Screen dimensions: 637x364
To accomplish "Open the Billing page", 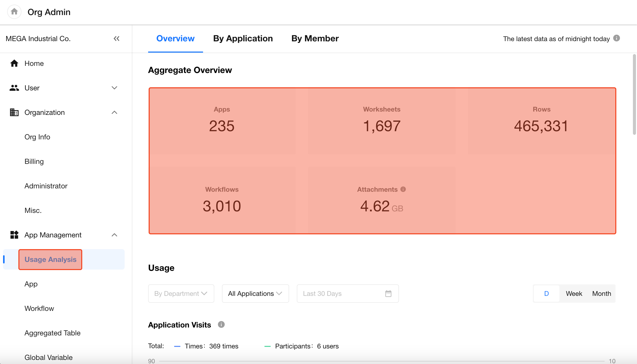I will (34, 161).
